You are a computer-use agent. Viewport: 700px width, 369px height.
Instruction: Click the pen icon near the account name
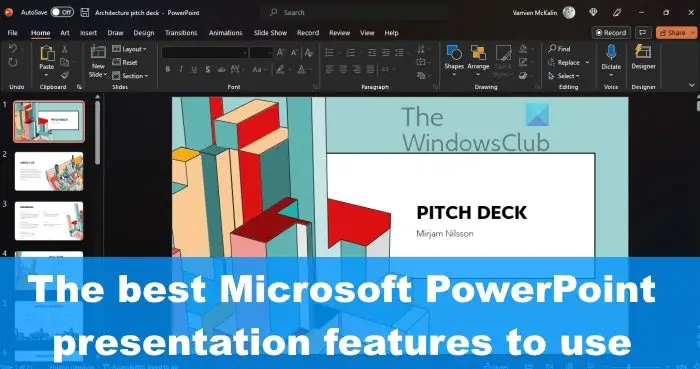[x=618, y=12]
